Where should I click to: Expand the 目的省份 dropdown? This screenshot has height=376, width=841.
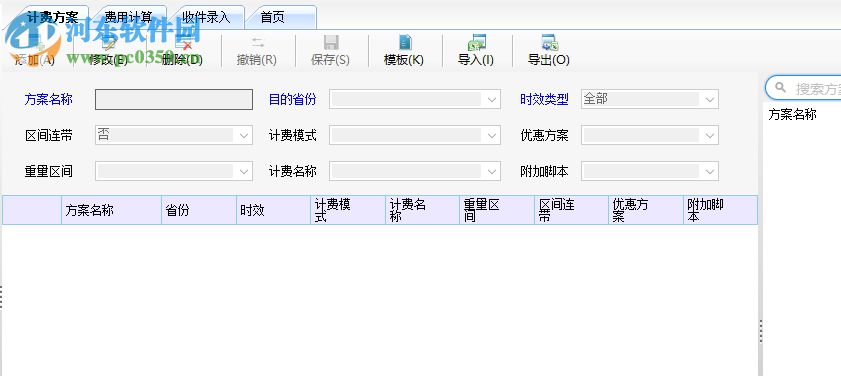pyautogui.click(x=492, y=99)
